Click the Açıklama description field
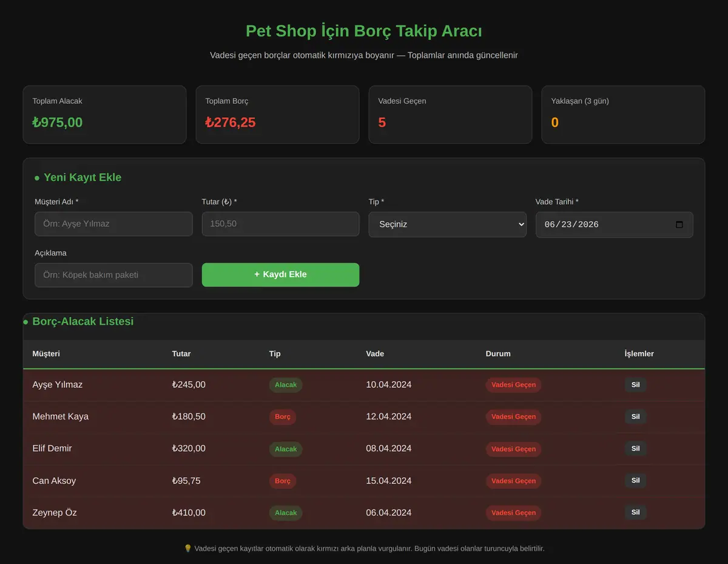728x564 pixels. [113, 275]
